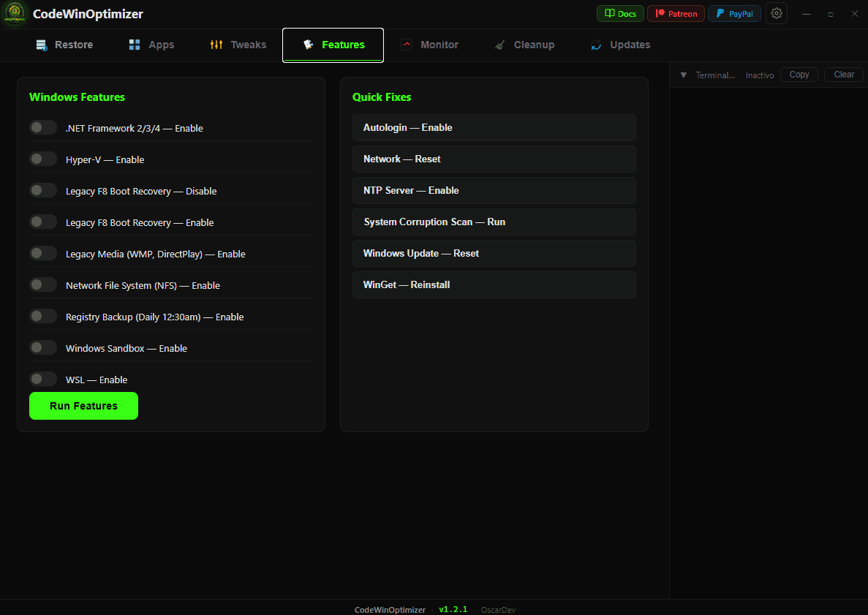
Task: Click the book icon on Docs button
Action: pyautogui.click(x=609, y=13)
